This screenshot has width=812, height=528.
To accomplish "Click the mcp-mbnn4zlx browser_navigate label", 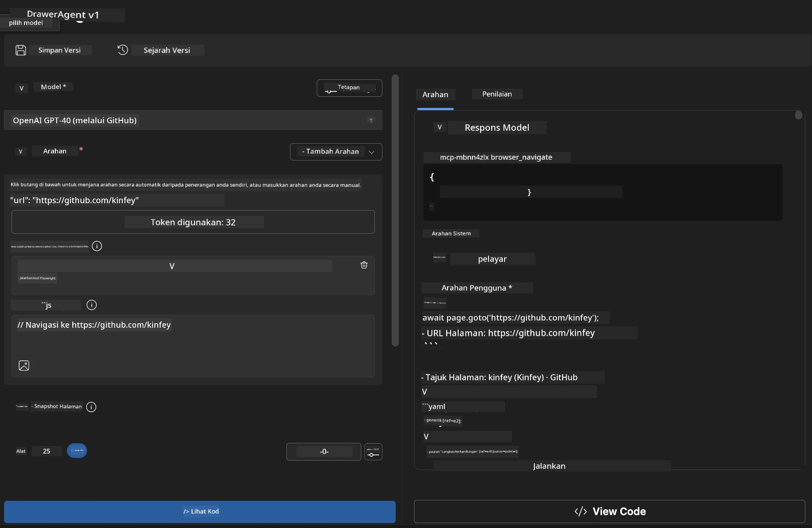I will tap(496, 157).
